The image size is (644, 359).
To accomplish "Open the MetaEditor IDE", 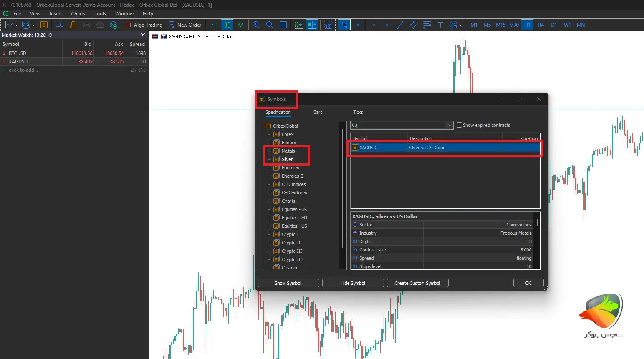I will [60, 25].
